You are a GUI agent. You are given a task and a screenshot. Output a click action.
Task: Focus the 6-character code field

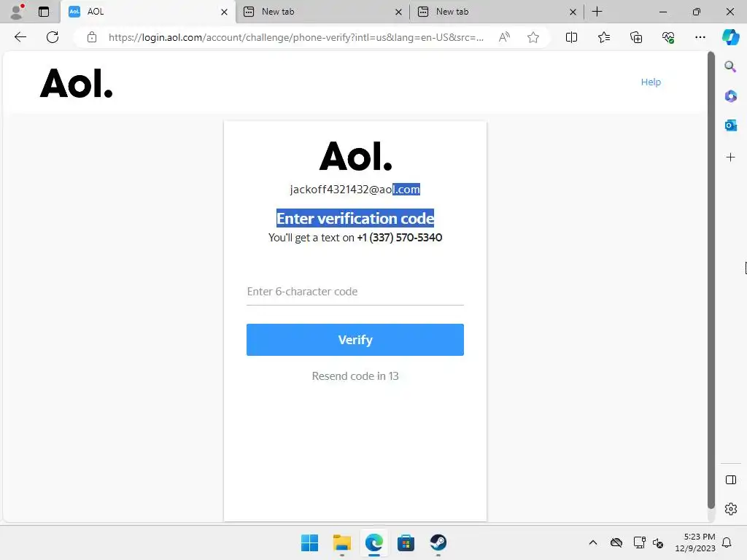(x=355, y=292)
